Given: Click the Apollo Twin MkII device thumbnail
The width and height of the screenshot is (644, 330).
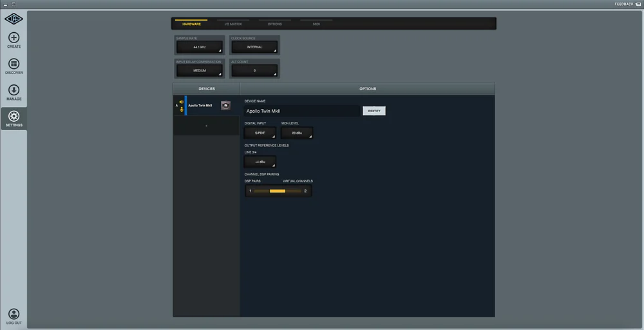Looking at the screenshot, I should coord(225,106).
